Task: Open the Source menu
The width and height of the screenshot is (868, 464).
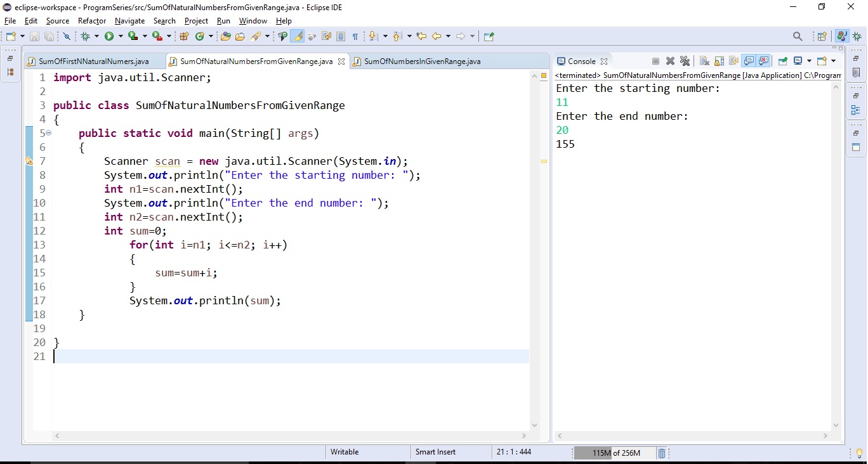Action: coord(57,21)
